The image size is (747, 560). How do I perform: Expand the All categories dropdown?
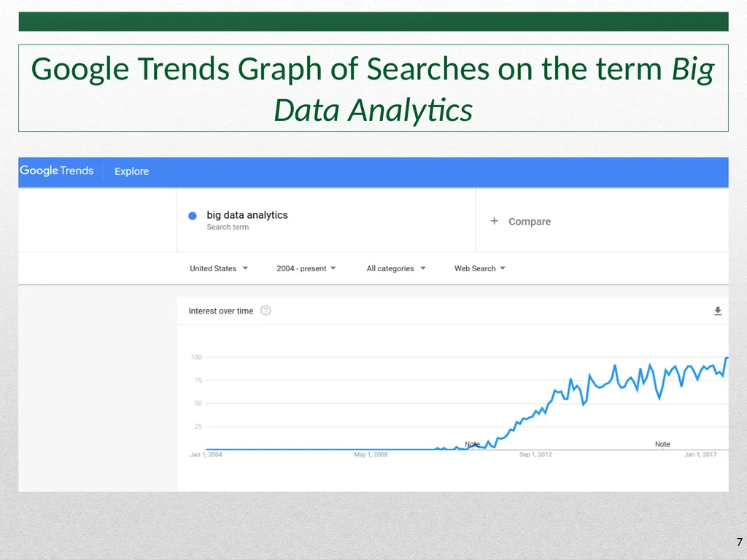[x=396, y=268]
